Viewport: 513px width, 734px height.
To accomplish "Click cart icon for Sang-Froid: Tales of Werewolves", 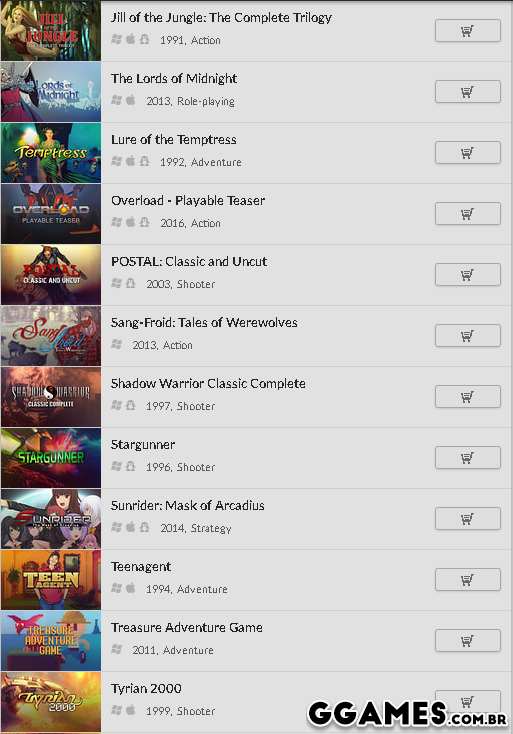I will coord(468,336).
